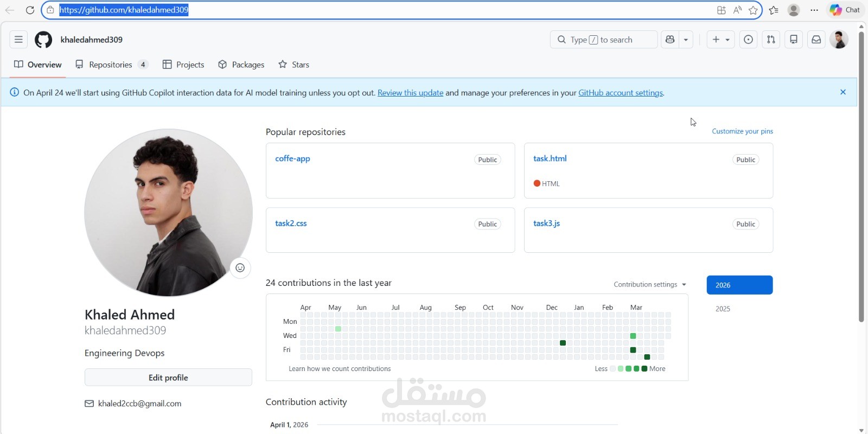The image size is (868, 434).
Task: Switch to the Stars tab
Action: click(294, 65)
